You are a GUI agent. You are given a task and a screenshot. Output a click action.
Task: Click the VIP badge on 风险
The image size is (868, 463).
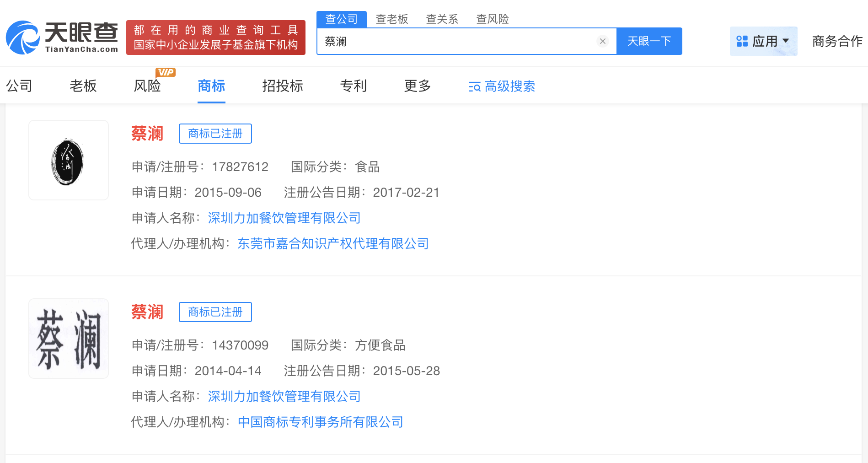coord(166,72)
